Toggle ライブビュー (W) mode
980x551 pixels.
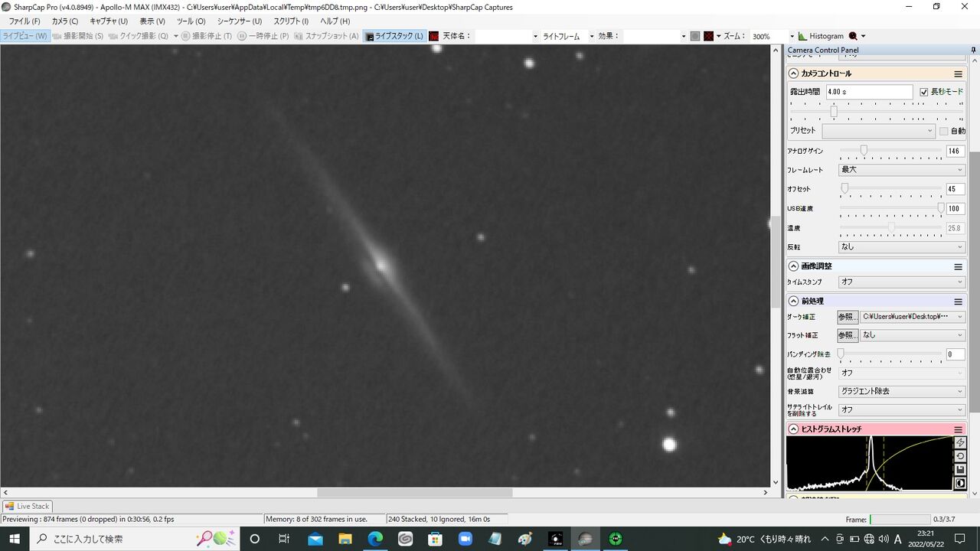tap(25, 36)
